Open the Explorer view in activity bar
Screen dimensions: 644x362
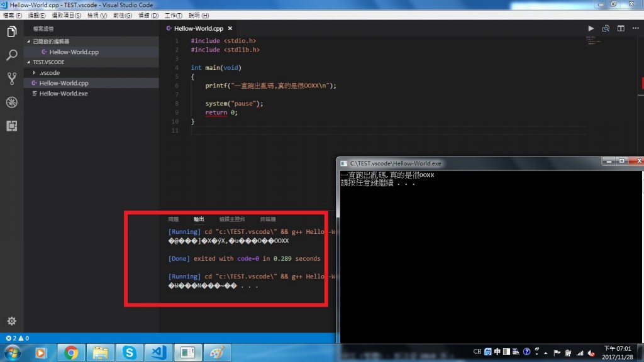11,31
